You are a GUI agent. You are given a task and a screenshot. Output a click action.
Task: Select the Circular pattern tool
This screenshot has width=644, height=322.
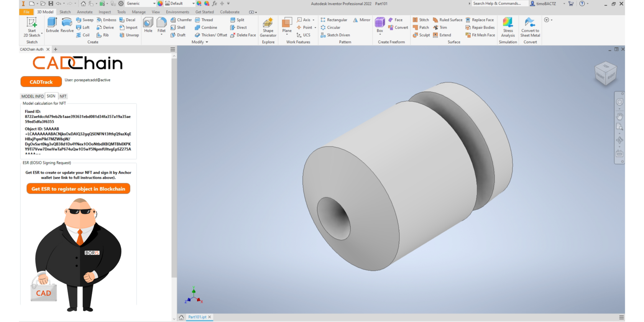(330, 28)
